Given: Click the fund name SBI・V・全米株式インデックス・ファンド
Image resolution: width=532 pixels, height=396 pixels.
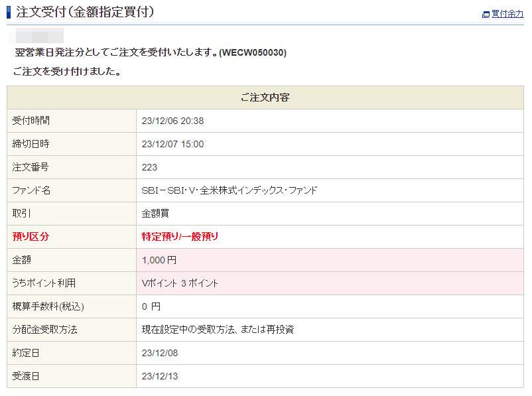Looking at the screenshot, I should coord(230,190).
